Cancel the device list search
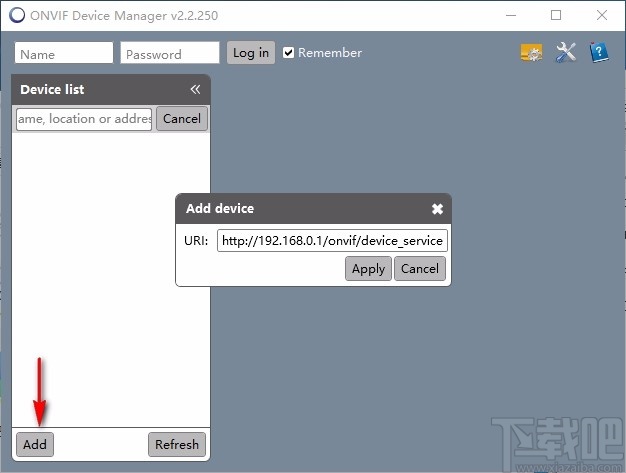Viewport: 626px width, 473px height. (182, 119)
